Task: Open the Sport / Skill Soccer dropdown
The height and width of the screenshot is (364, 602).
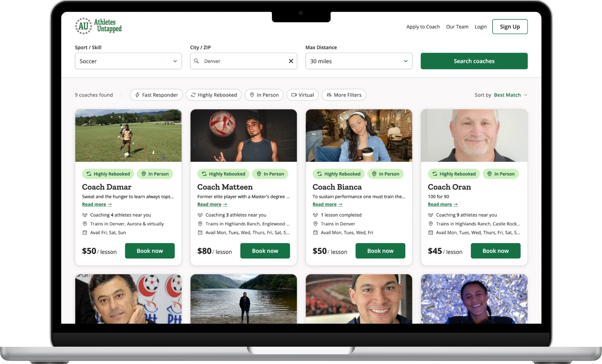Action: [x=128, y=61]
